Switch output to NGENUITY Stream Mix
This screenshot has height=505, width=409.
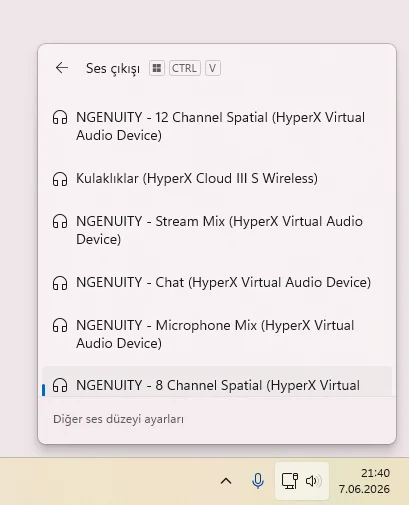click(x=217, y=230)
